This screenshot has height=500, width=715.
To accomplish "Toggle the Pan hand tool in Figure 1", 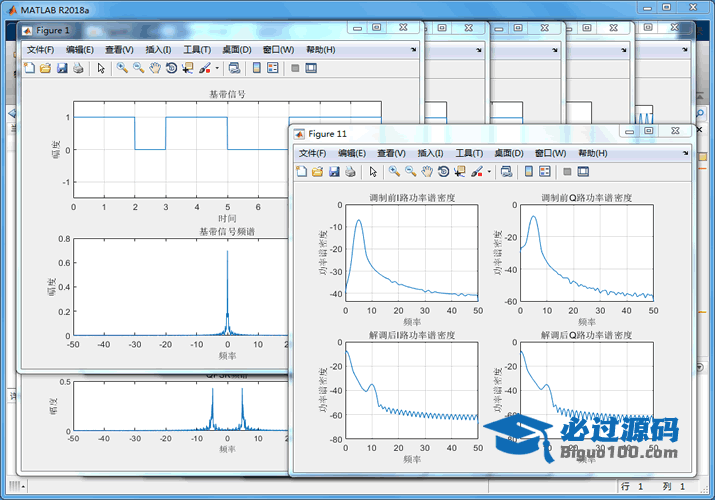I will pos(155,68).
